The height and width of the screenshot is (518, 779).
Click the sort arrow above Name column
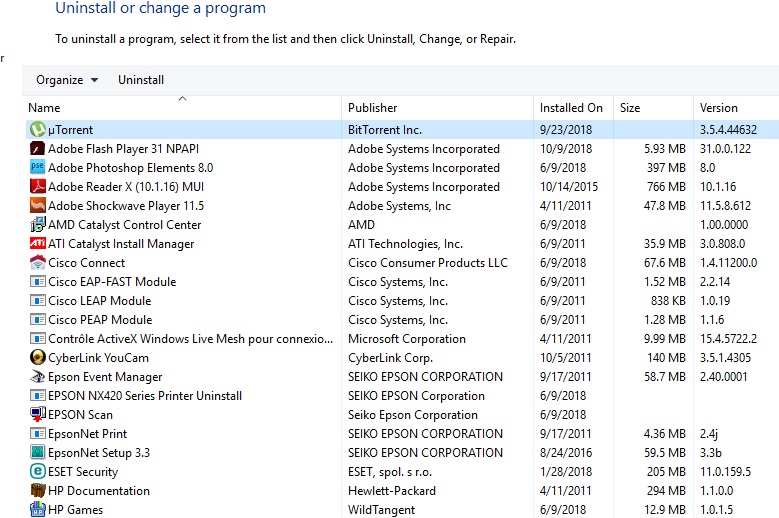182,99
